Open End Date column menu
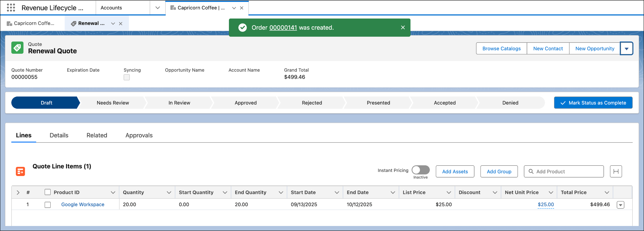644x231 pixels. 393,192
